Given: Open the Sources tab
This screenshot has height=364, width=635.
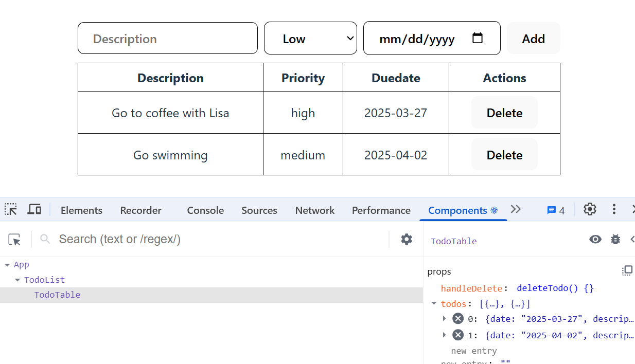Looking at the screenshot, I should click(259, 210).
